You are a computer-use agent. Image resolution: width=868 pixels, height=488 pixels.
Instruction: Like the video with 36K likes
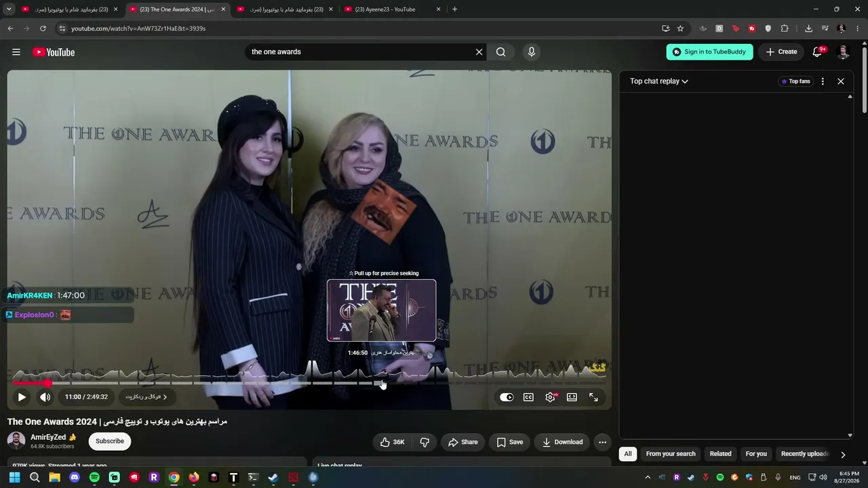392,442
